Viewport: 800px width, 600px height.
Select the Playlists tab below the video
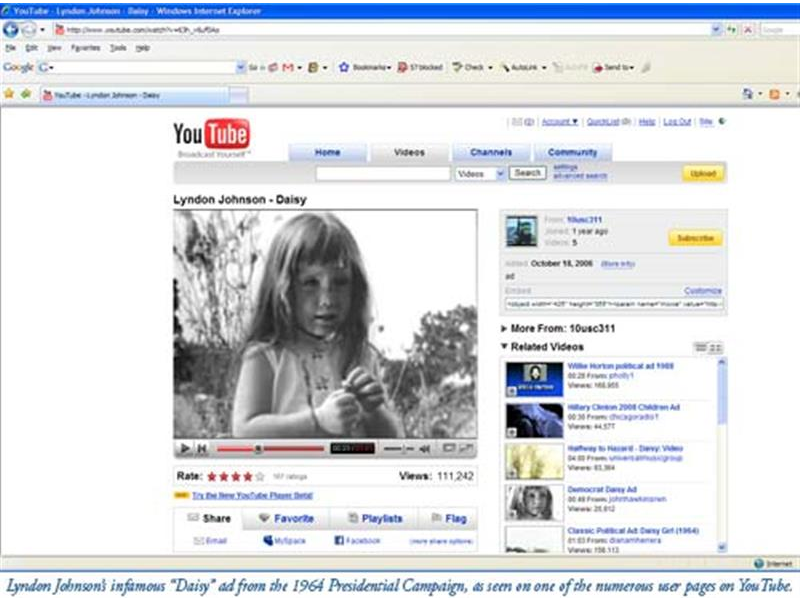[x=376, y=518]
